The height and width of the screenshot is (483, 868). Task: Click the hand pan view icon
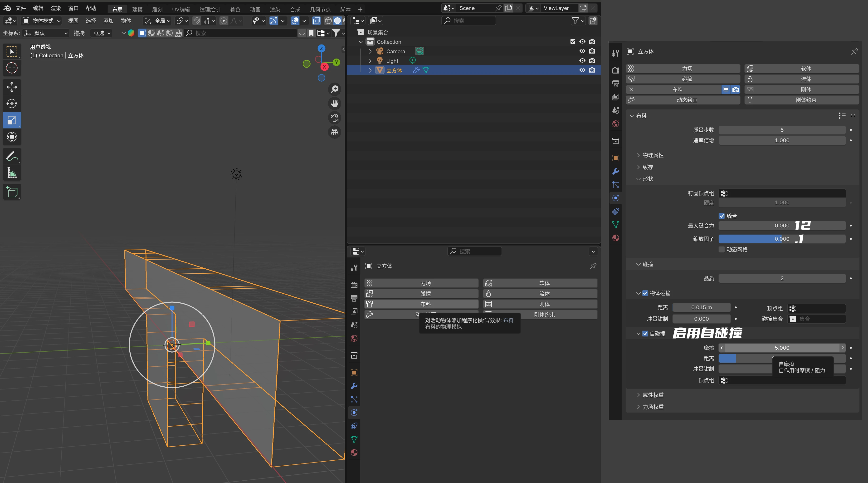click(334, 103)
